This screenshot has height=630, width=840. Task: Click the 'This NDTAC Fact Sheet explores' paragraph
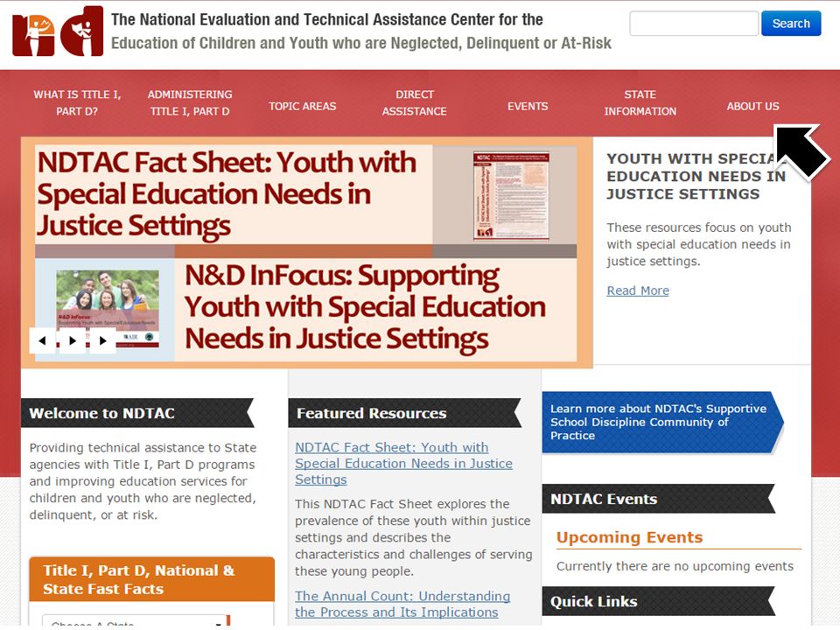click(x=414, y=537)
